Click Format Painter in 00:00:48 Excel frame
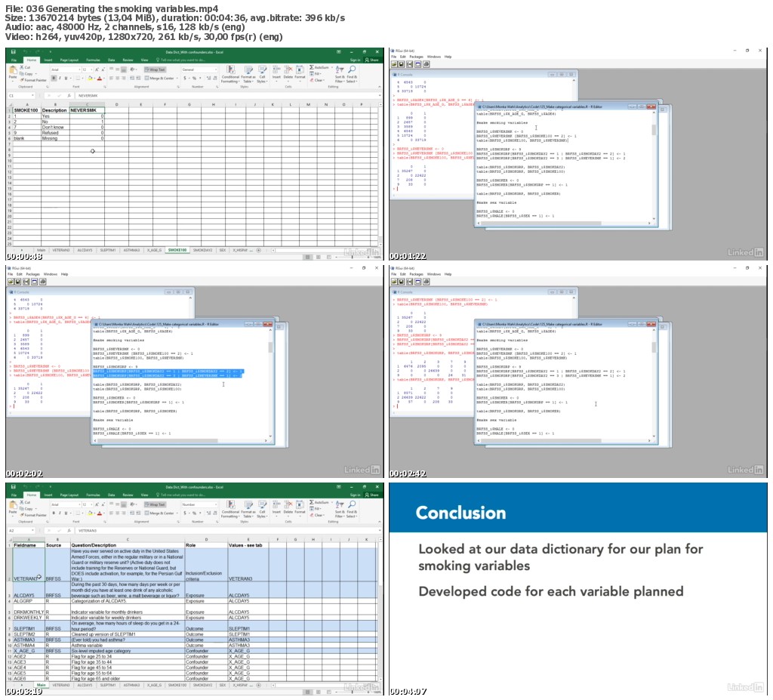Viewport: 773px width, 700px height. [x=33, y=80]
